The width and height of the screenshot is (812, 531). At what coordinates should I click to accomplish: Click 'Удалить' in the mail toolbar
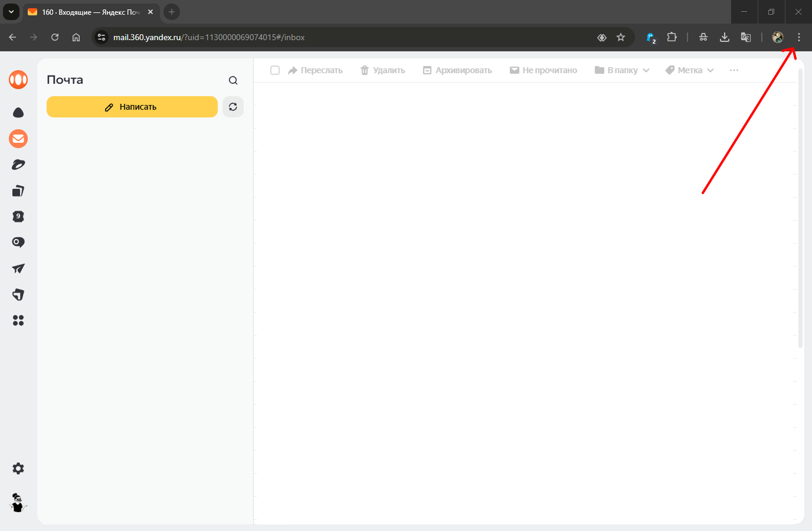pos(382,70)
